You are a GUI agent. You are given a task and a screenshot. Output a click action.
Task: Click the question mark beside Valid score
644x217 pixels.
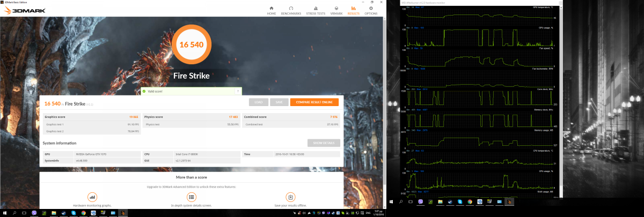coord(237,91)
